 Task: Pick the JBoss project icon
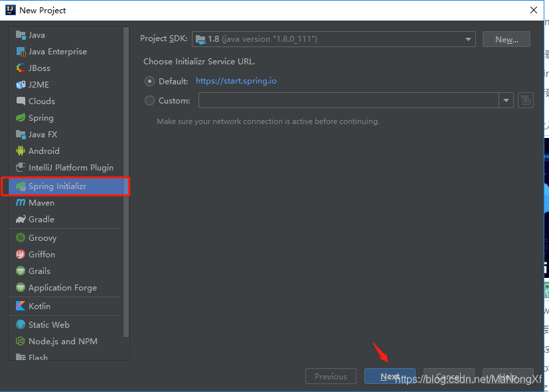21,68
